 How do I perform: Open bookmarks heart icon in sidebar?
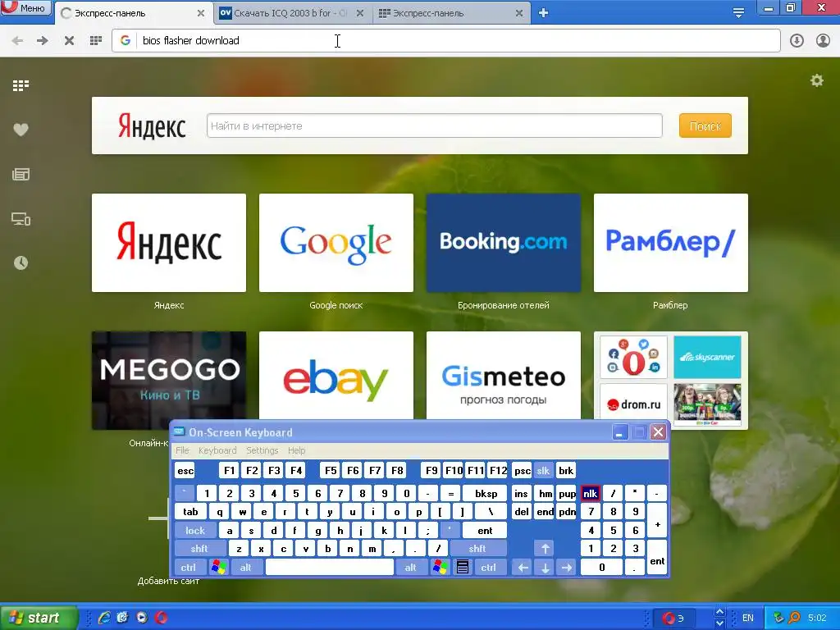pos(21,130)
